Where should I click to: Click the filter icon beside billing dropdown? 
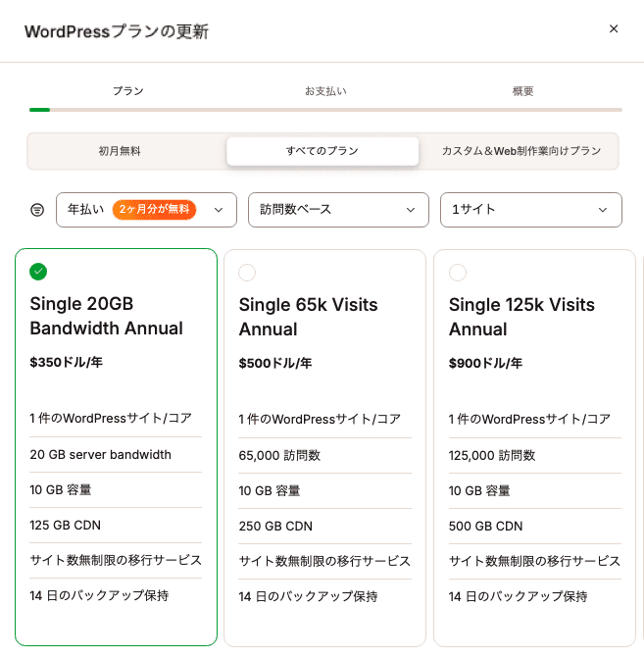tap(37, 210)
